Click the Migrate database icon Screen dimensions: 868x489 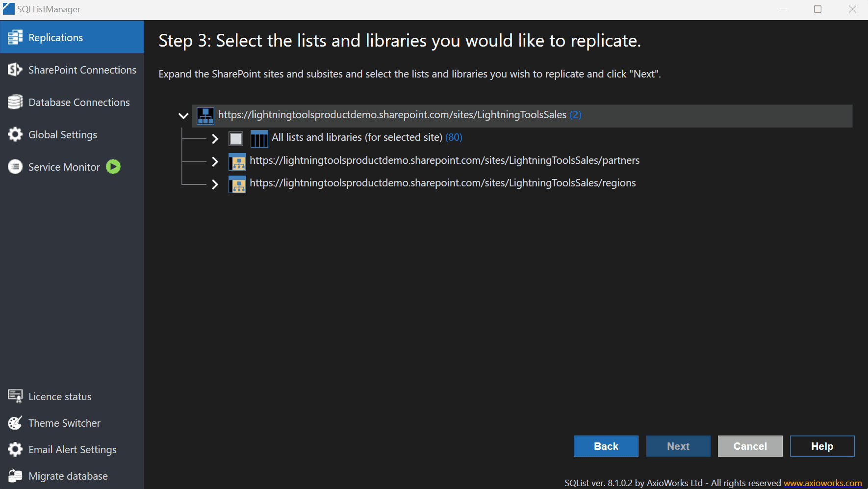[x=15, y=476]
